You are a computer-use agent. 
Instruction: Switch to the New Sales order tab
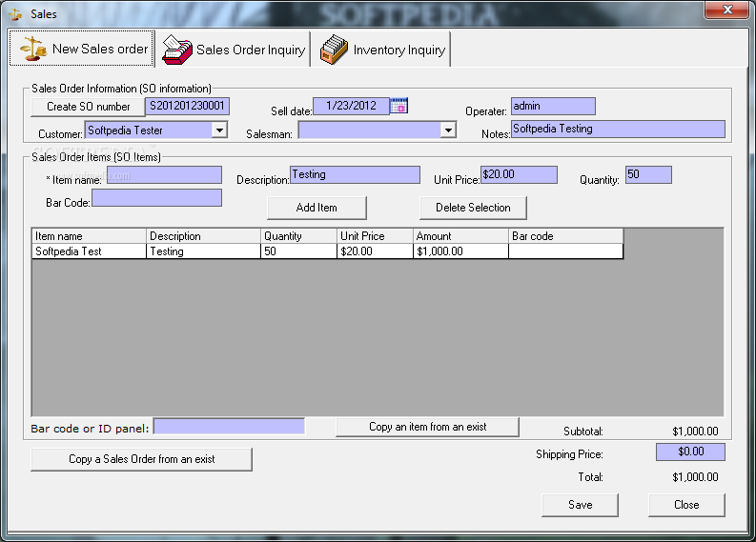click(x=82, y=49)
